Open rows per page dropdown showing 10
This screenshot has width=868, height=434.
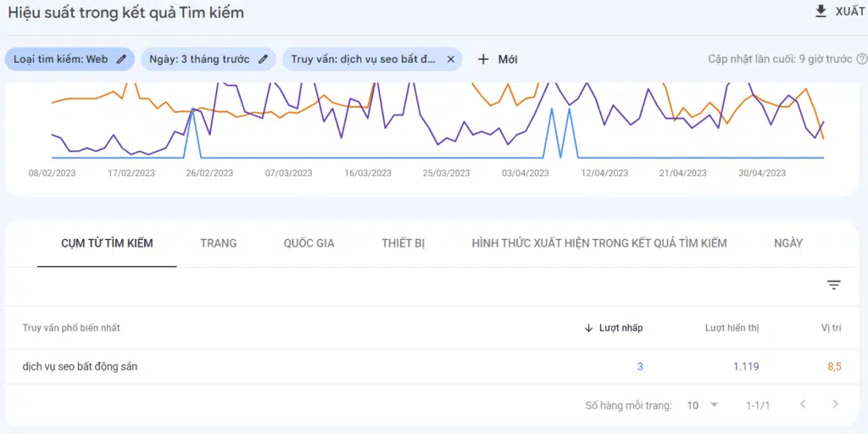click(703, 405)
